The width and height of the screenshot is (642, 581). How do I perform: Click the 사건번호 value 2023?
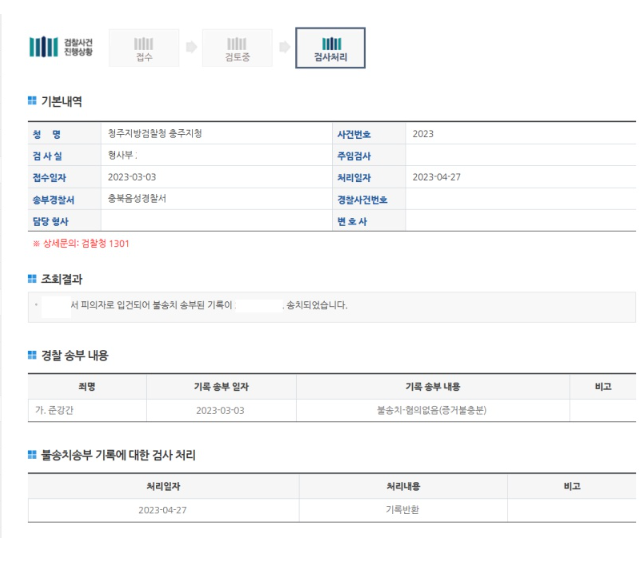424,133
